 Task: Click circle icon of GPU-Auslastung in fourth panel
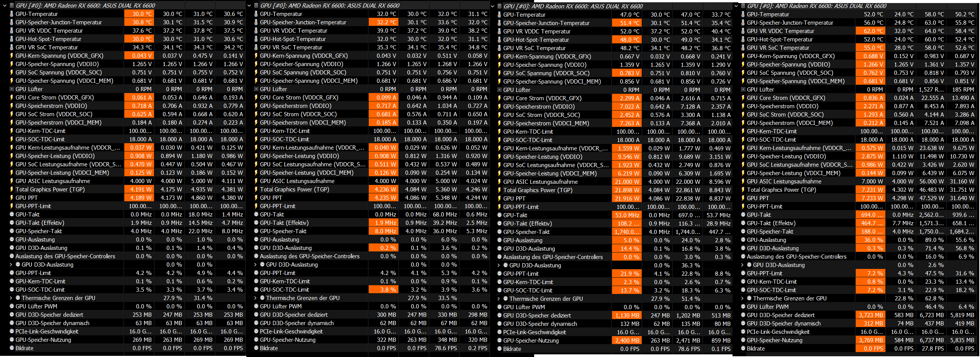[x=743, y=240]
